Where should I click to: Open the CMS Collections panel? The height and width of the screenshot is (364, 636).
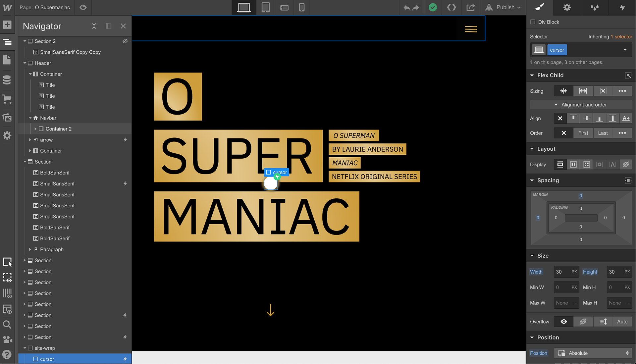7,80
